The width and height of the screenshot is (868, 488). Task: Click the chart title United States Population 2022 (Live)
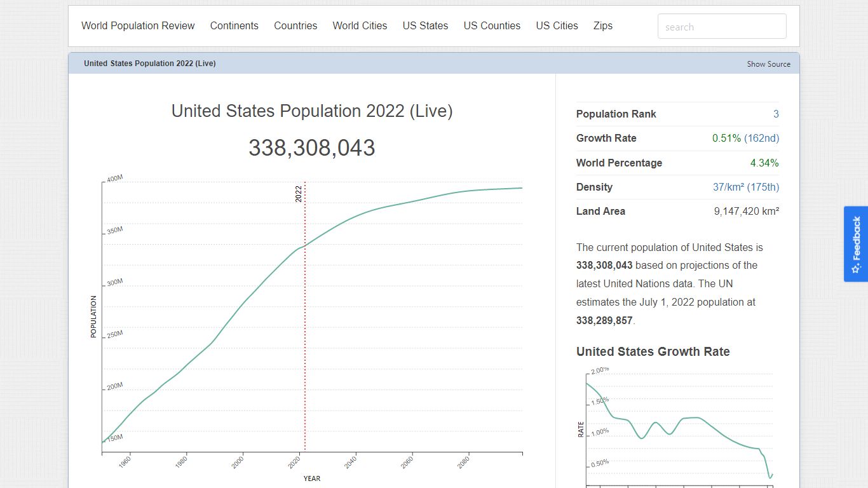pyautogui.click(x=312, y=111)
